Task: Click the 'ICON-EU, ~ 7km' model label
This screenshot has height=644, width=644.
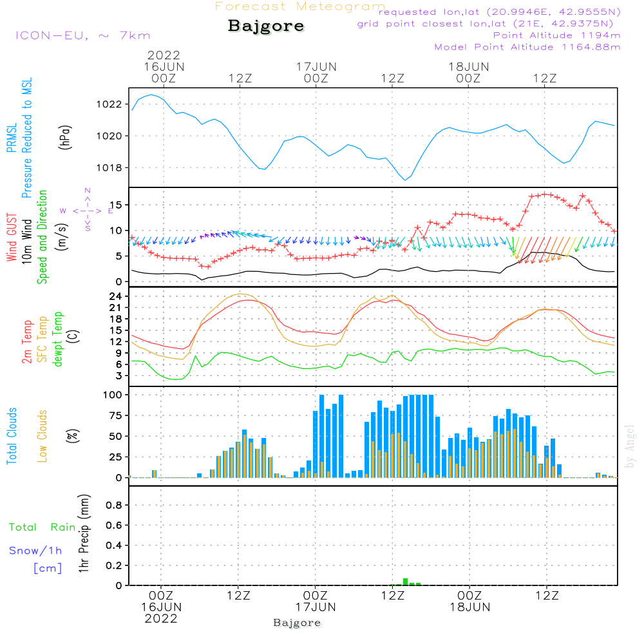Action: pyautogui.click(x=83, y=35)
